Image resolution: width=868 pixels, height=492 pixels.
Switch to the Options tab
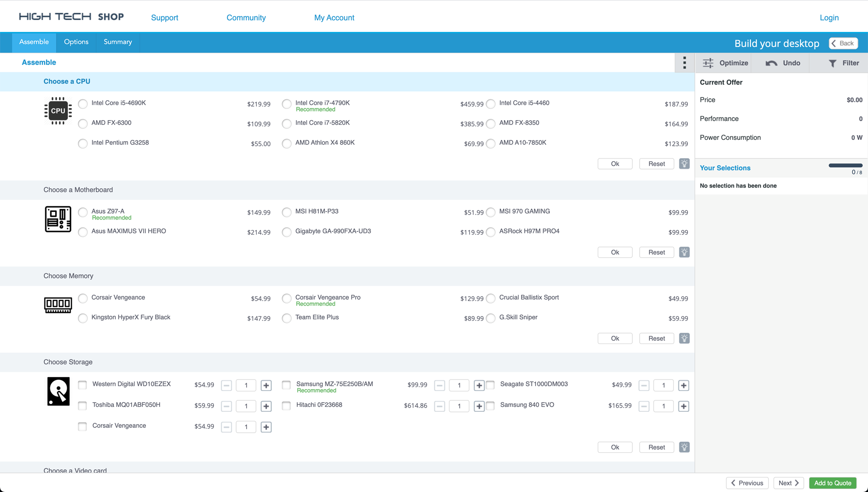click(76, 42)
